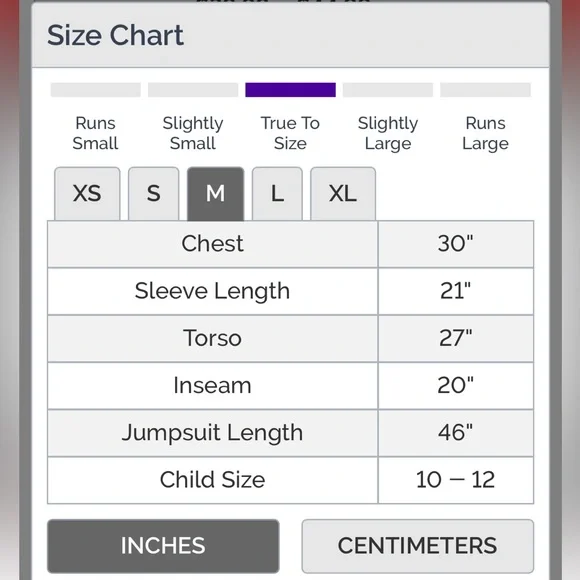Image resolution: width=580 pixels, height=580 pixels.
Task: Switch units to CENTIMETERS
Action: 418,546
